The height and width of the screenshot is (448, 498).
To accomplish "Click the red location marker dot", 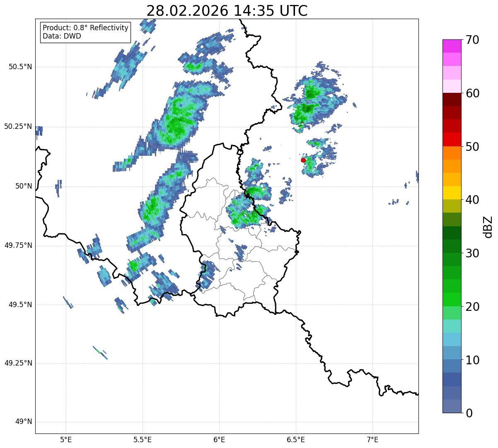I will tap(303, 160).
